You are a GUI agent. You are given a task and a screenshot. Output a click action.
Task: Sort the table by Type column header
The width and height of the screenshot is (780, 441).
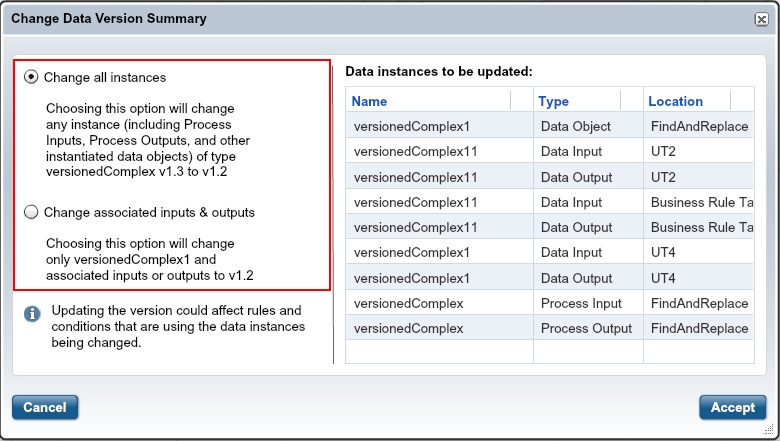coord(553,101)
